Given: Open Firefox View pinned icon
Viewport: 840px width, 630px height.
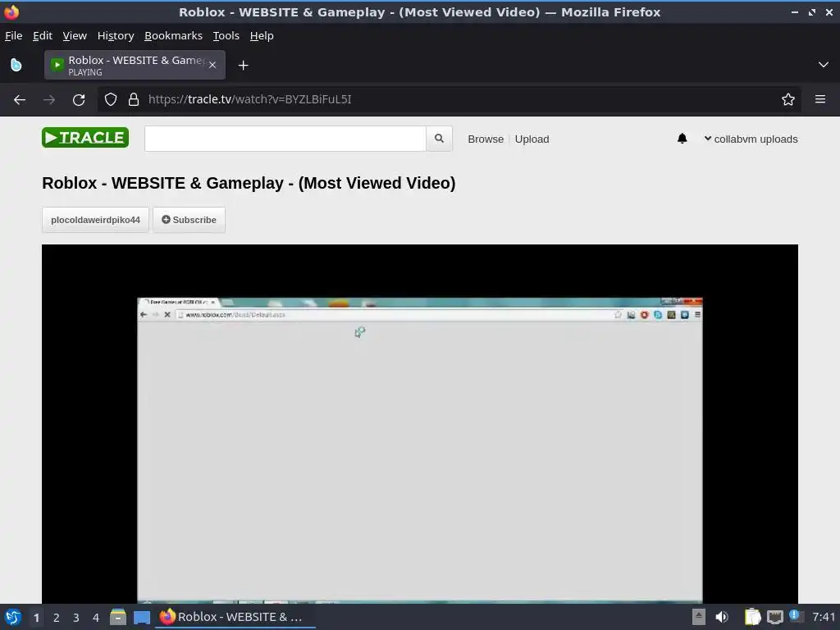Looking at the screenshot, I should pos(16,65).
